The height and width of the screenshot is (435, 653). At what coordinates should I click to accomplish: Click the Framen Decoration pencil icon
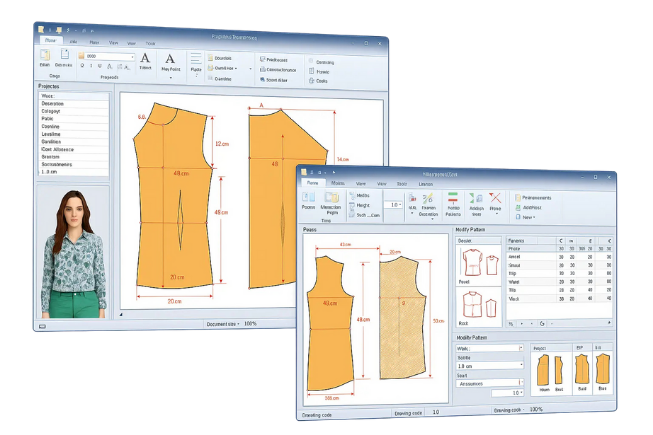coord(428,199)
